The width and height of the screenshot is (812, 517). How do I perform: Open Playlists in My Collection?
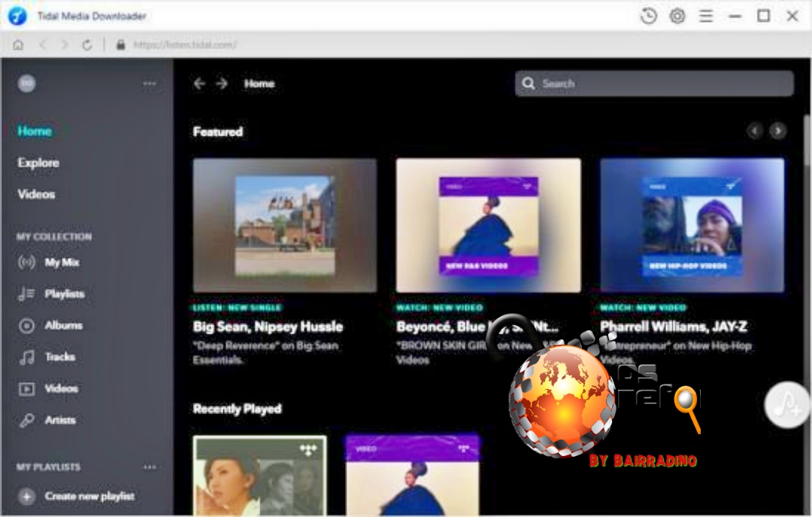point(64,294)
